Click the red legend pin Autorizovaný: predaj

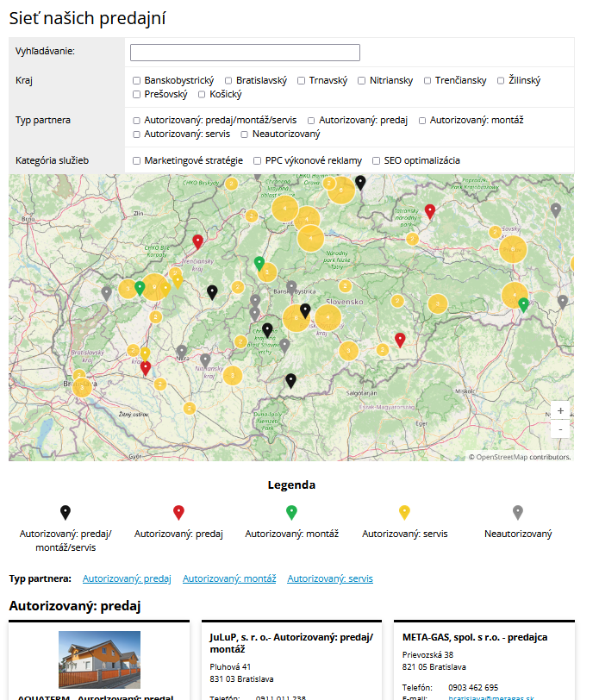[178, 512]
